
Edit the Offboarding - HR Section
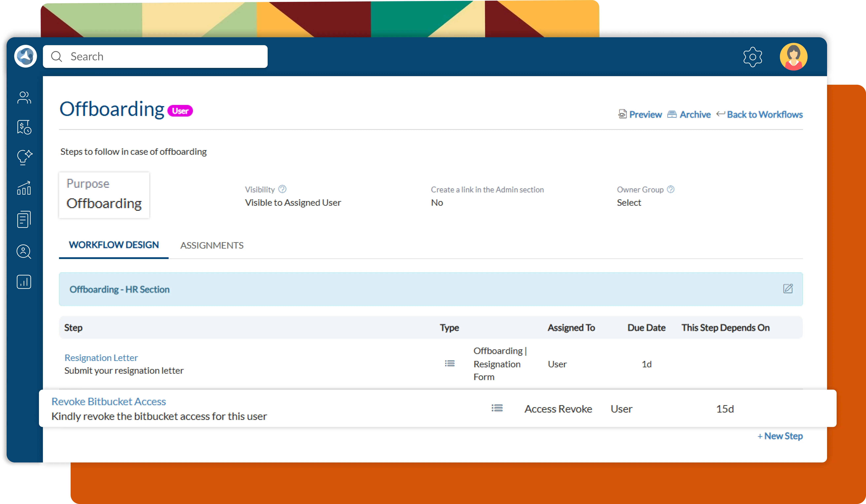click(788, 289)
